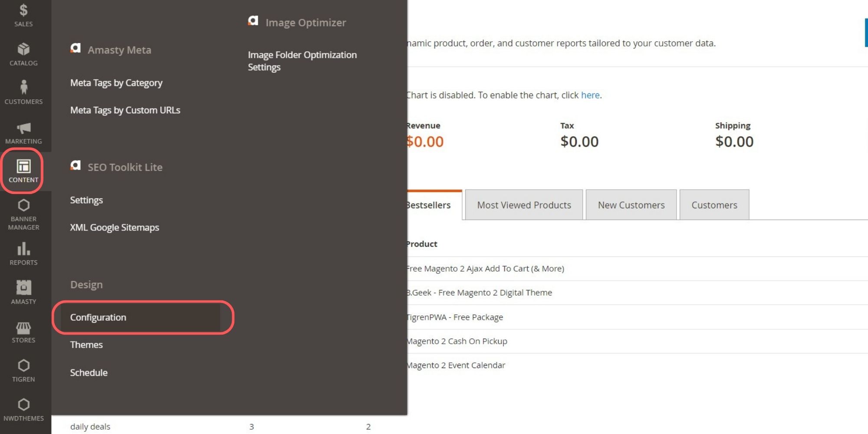Open the Schedule menu item
Image resolution: width=868 pixels, height=434 pixels.
click(89, 372)
